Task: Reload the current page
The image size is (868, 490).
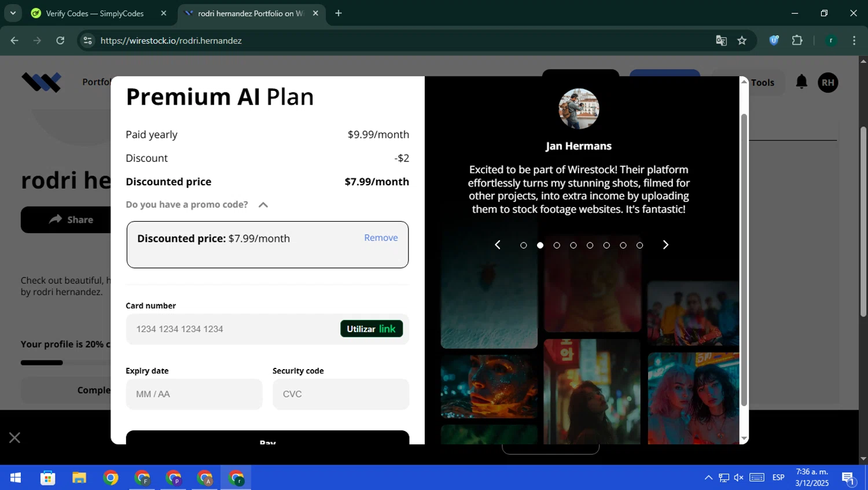Action: tap(60, 40)
